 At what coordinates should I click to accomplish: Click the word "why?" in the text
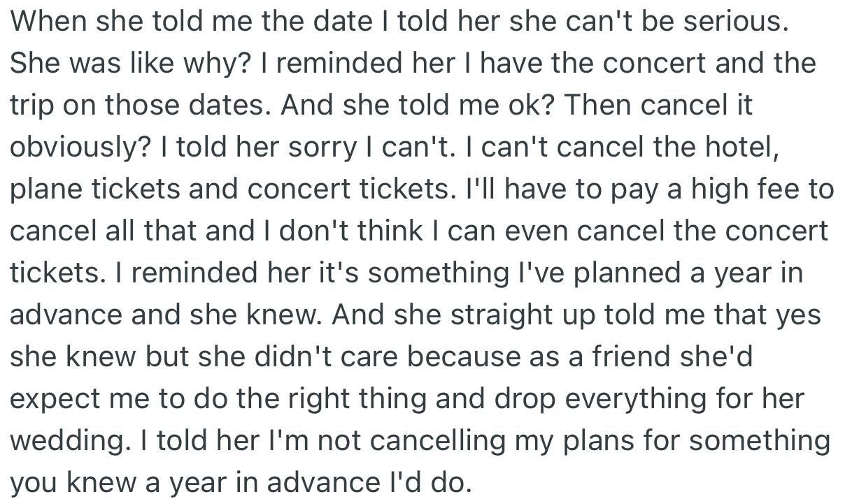pos(216,64)
